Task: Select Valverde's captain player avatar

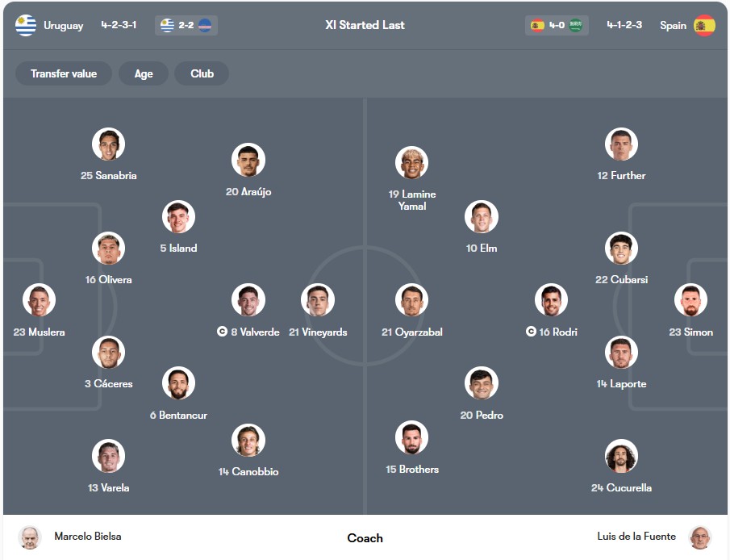Action: pos(248,300)
